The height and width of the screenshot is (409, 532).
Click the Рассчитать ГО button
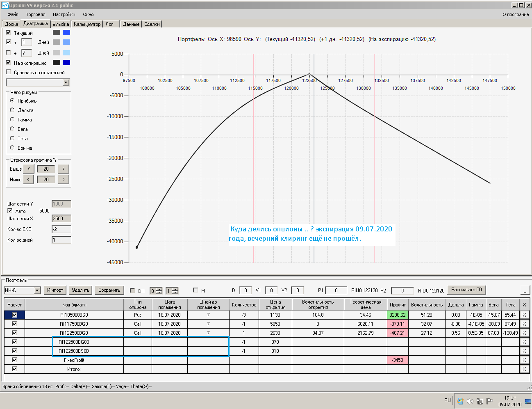tap(466, 290)
